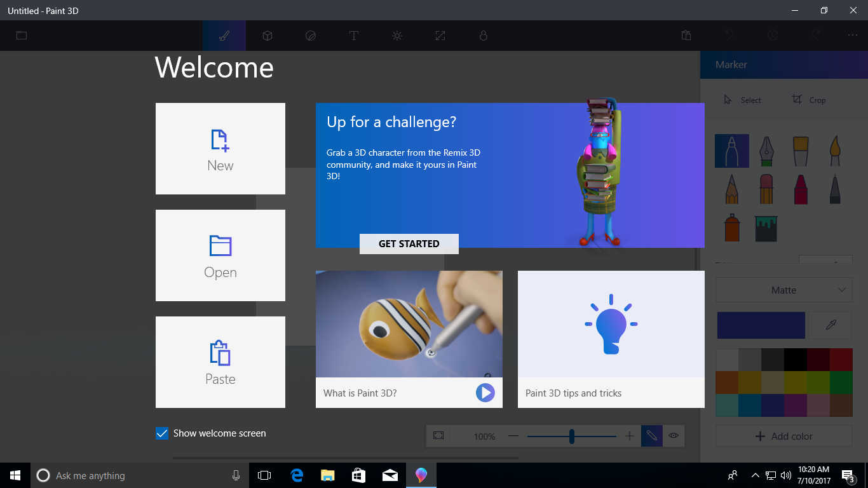Open the Paint 3D tips and tricks card
This screenshot has width=868, height=488.
(x=611, y=339)
